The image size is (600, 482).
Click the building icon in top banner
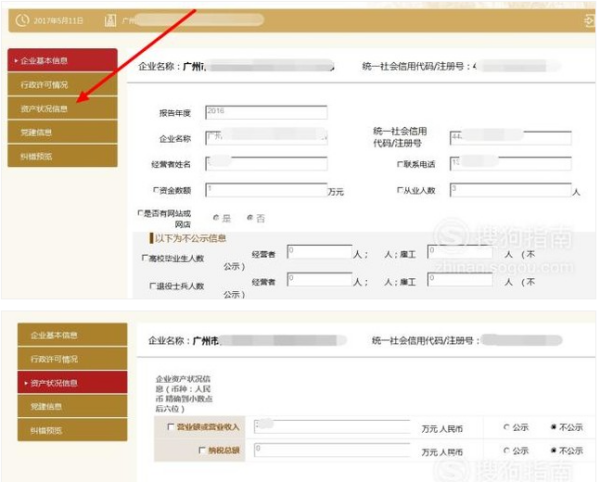point(110,20)
